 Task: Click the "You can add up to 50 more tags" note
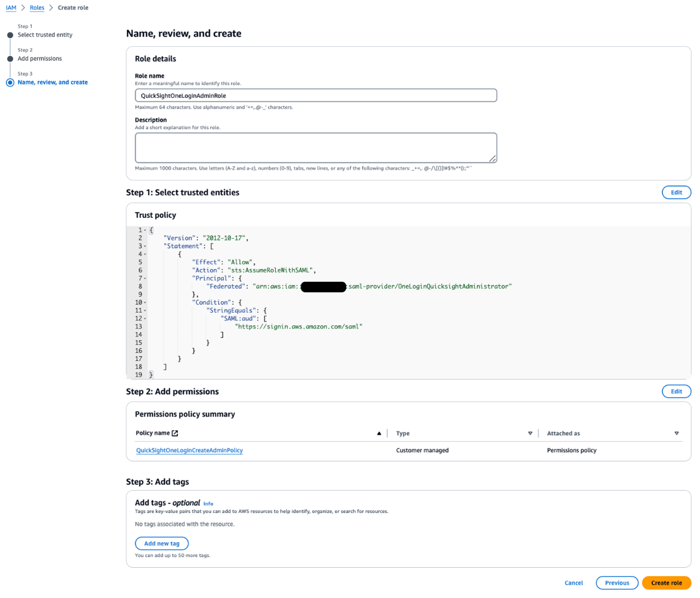pos(172,556)
